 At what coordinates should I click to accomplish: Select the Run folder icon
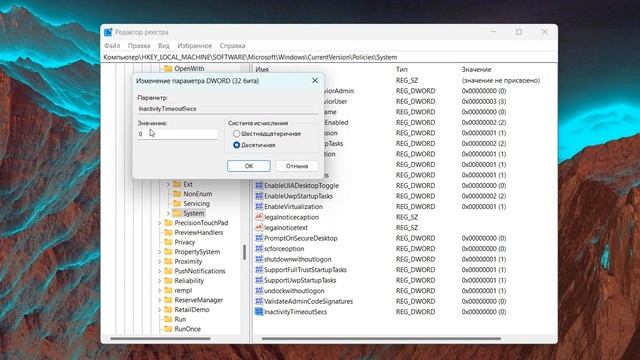168,319
